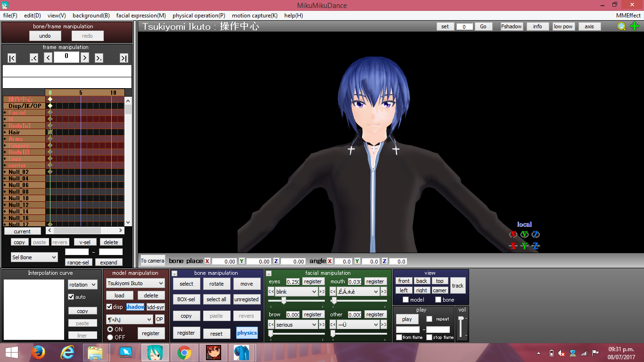The width and height of the screenshot is (644, 362).
Task: Select the ON radio button
Action: 110,329
